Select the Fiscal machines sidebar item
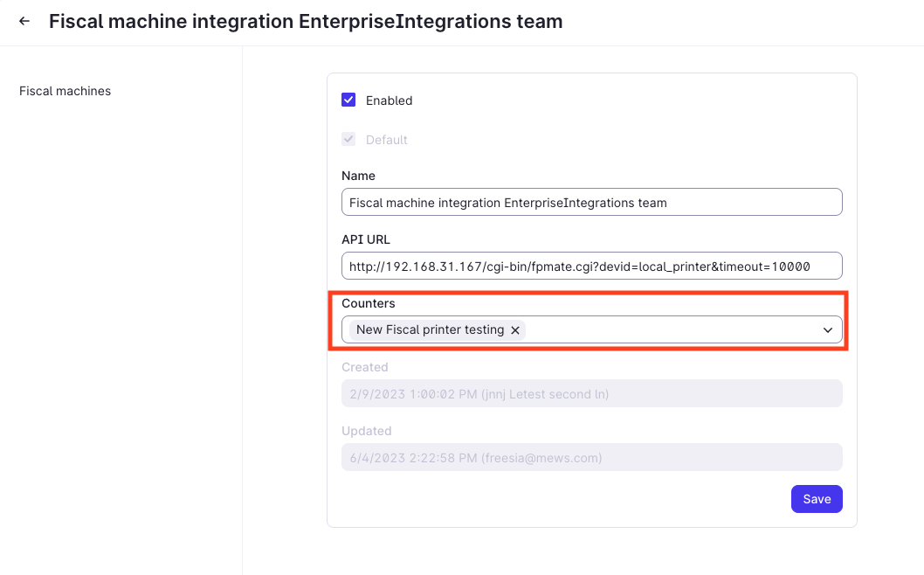The width and height of the screenshot is (924, 575). (65, 91)
